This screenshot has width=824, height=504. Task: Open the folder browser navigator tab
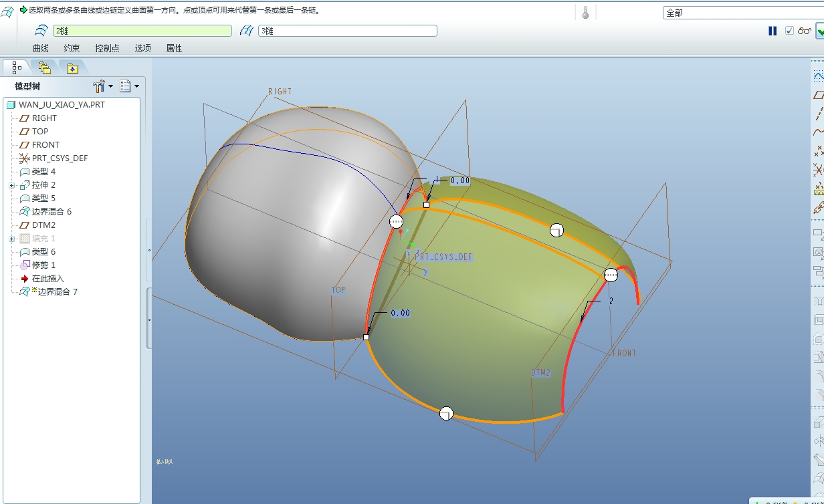point(45,68)
